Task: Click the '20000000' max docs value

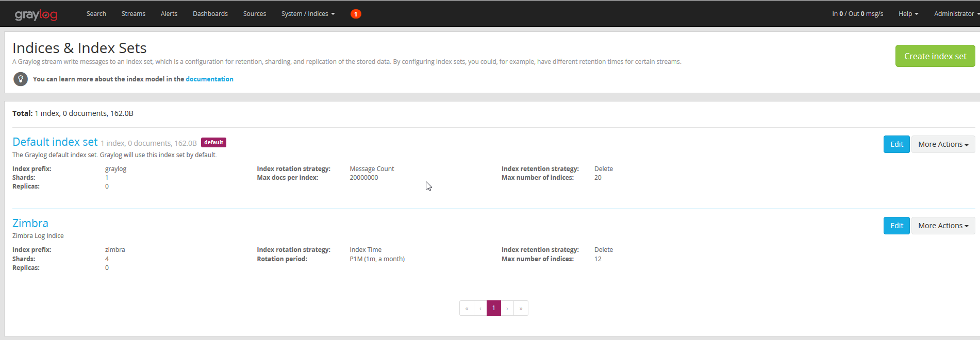Action: point(364,178)
